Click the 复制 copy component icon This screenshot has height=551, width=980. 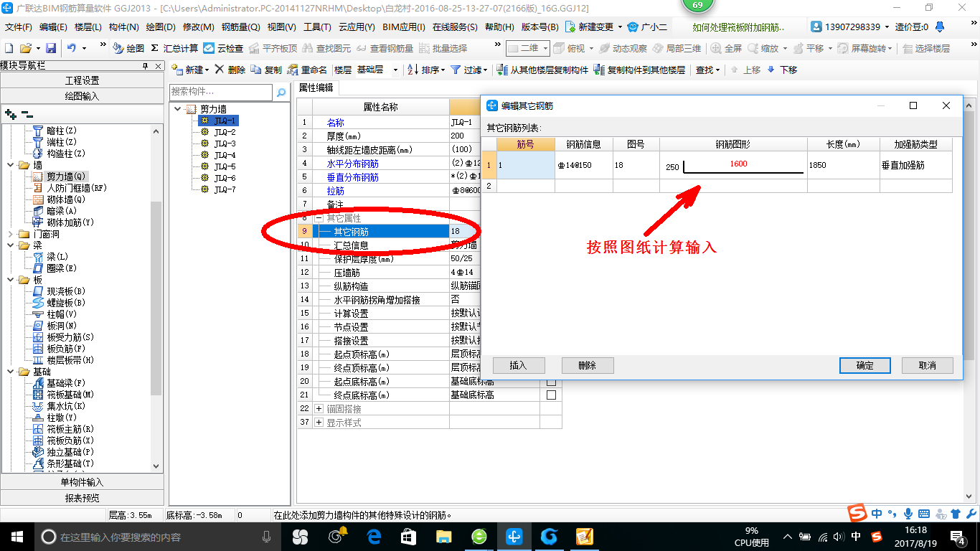(x=266, y=70)
